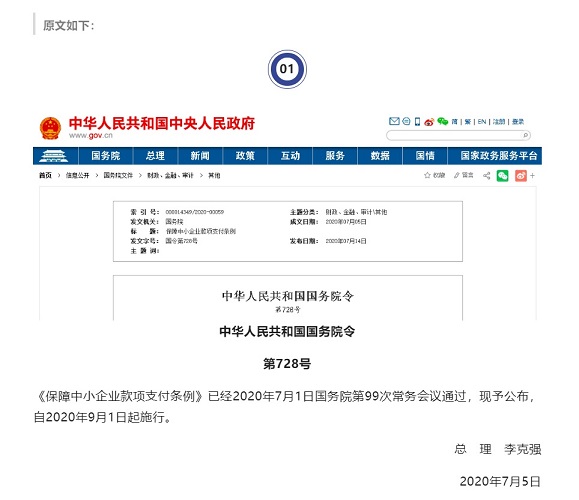The width and height of the screenshot is (579, 500).
Task: Click the magnifier search icon
Action: [525, 136]
